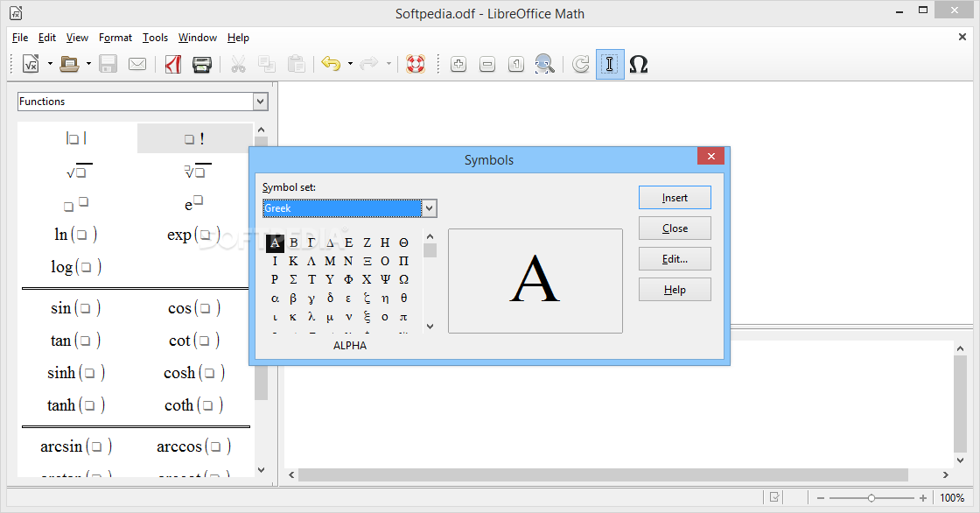The image size is (980, 513).
Task: Select capital Delta in symbol grid
Action: (330, 242)
